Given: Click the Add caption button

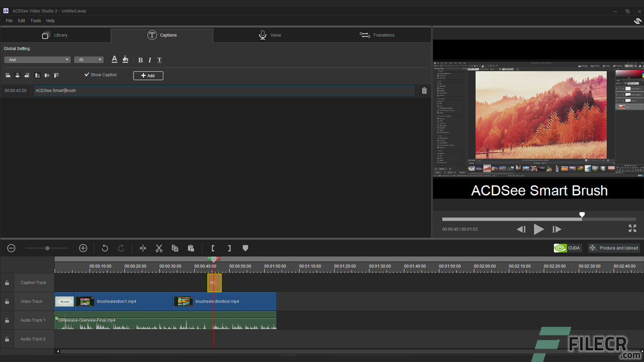Looking at the screenshot, I should point(148,75).
